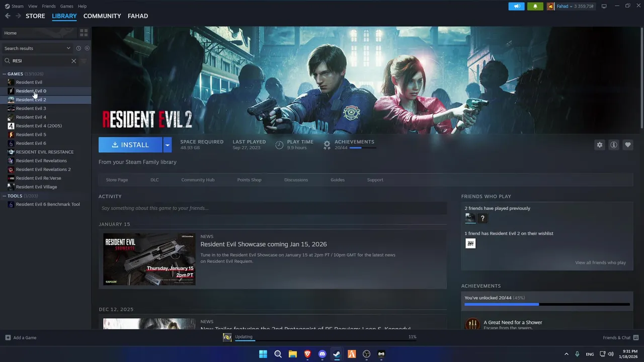This screenshot has height=362, width=644.
Task: Sort library by recent activity clock icon
Action: [78, 48]
